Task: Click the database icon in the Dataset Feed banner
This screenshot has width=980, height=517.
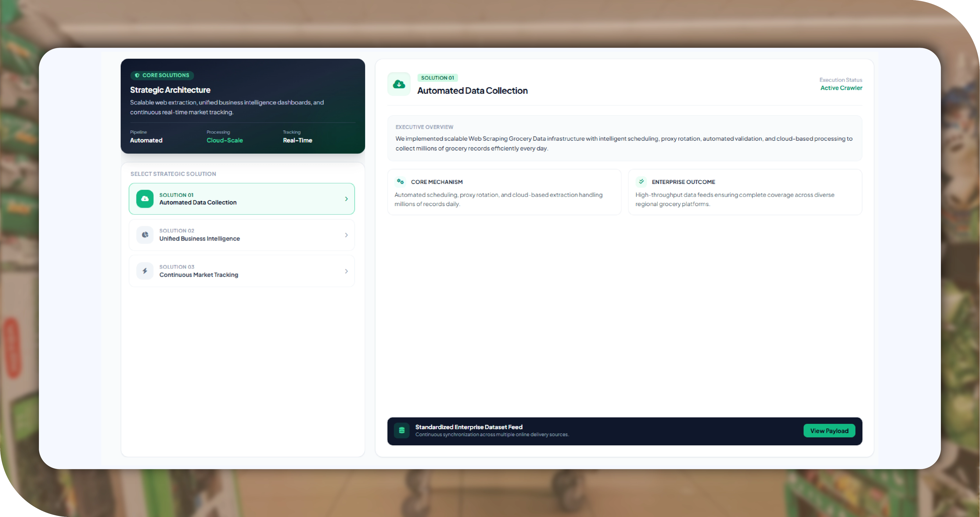Action: 401,431
